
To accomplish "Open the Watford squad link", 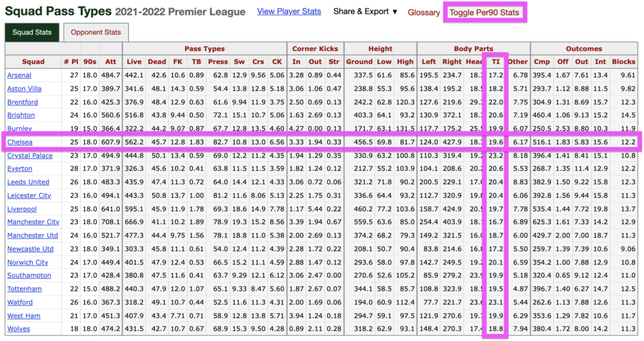I will 19,303.
